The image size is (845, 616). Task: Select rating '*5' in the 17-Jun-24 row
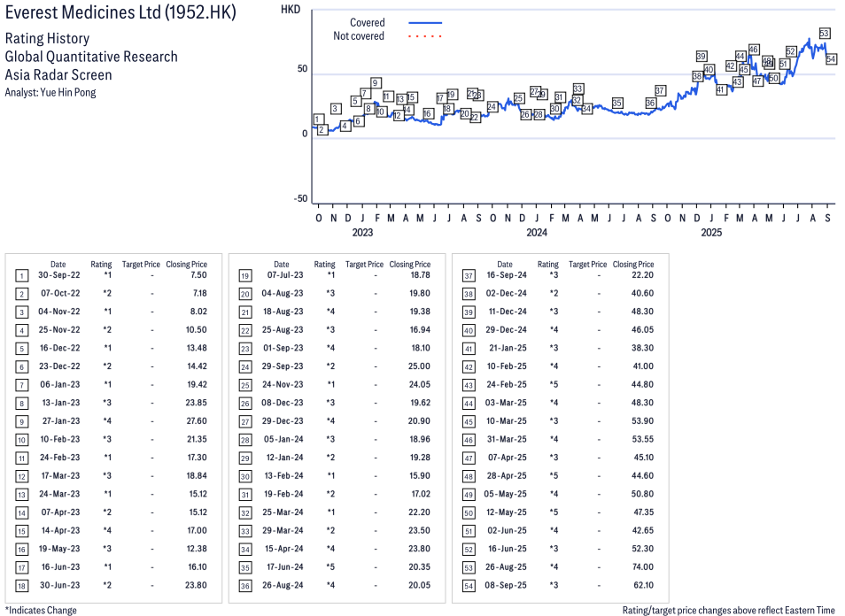coord(330,567)
